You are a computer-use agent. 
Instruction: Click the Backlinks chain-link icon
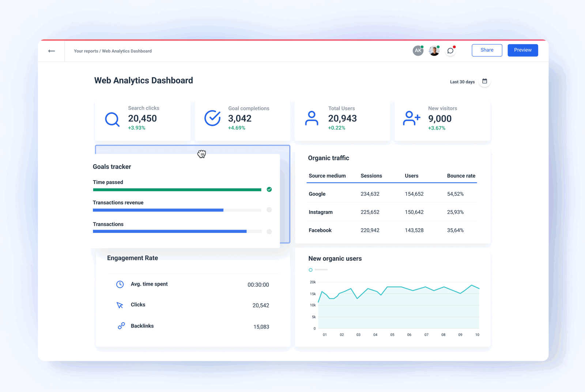[121, 325]
